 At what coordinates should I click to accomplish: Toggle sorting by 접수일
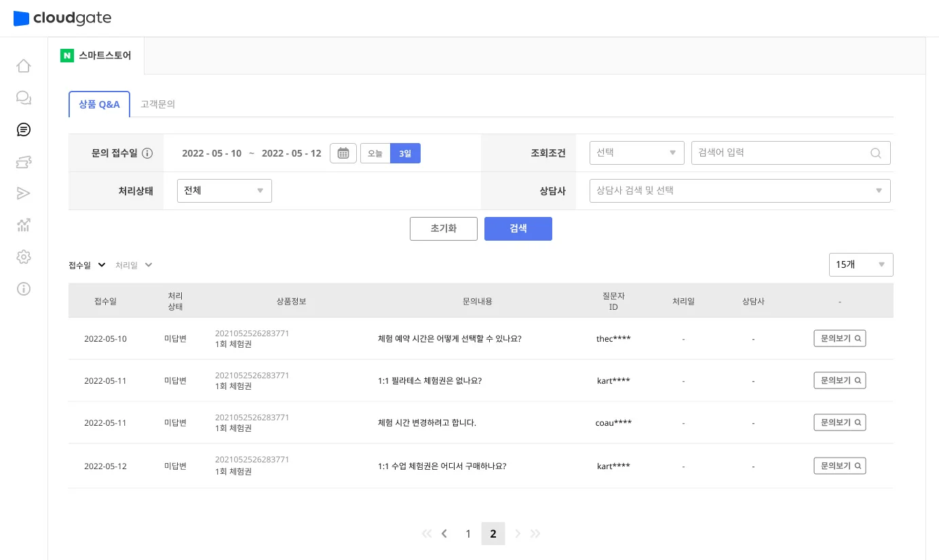click(x=86, y=264)
